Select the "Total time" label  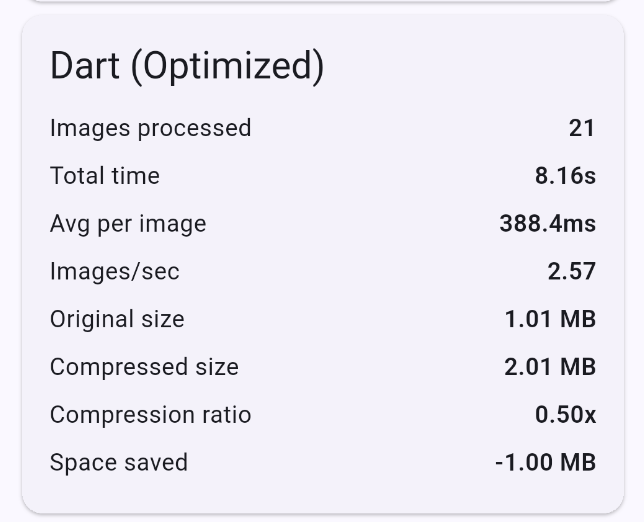pyautogui.click(x=104, y=176)
